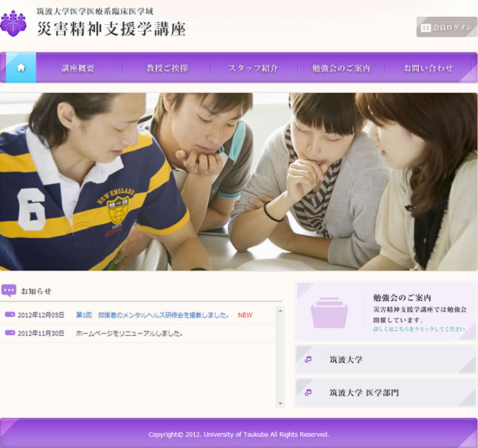Image resolution: width=478 pixels, height=448 pixels.
Task: Open the 講座概要 menu item
Action: (x=78, y=68)
